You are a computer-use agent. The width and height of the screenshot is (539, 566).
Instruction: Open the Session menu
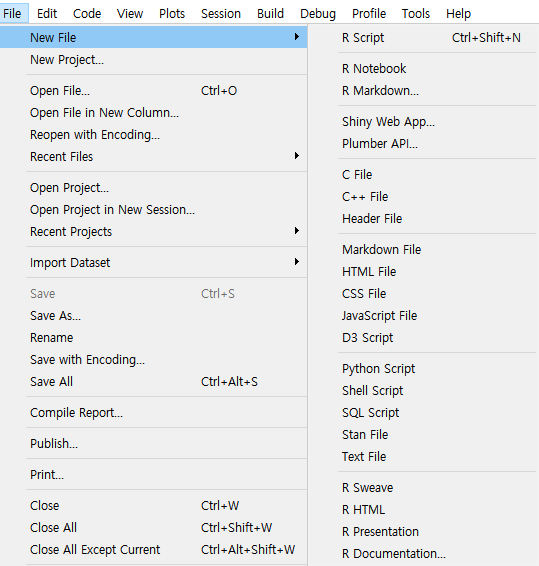click(221, 14)
